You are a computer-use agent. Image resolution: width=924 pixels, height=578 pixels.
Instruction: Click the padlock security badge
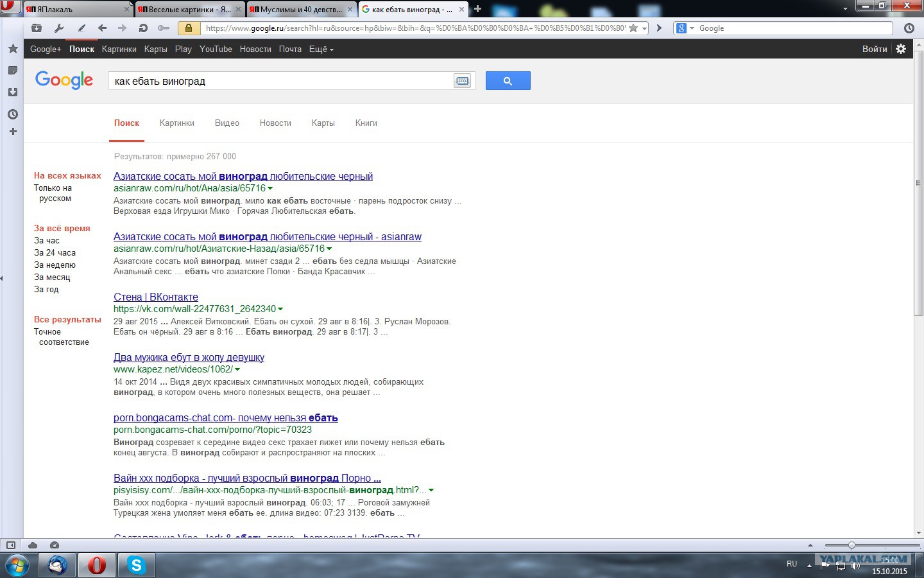188,28
